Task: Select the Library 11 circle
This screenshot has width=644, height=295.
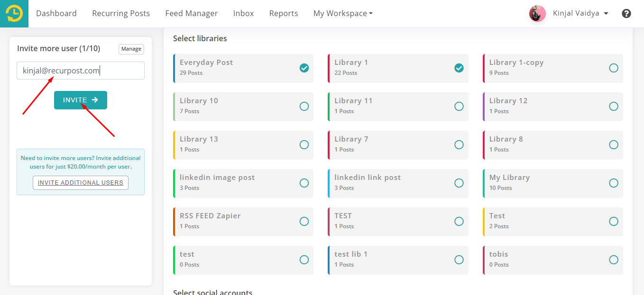Action: point(459,107)
